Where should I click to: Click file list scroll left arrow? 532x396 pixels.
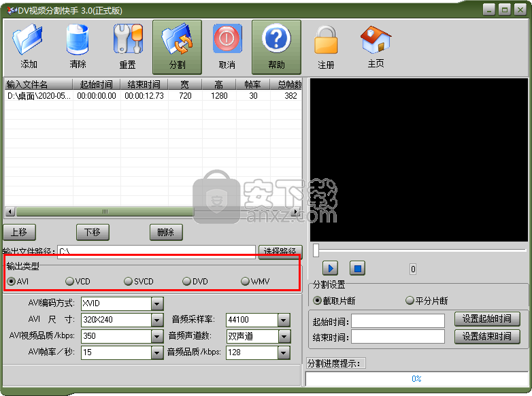[10, 212]
